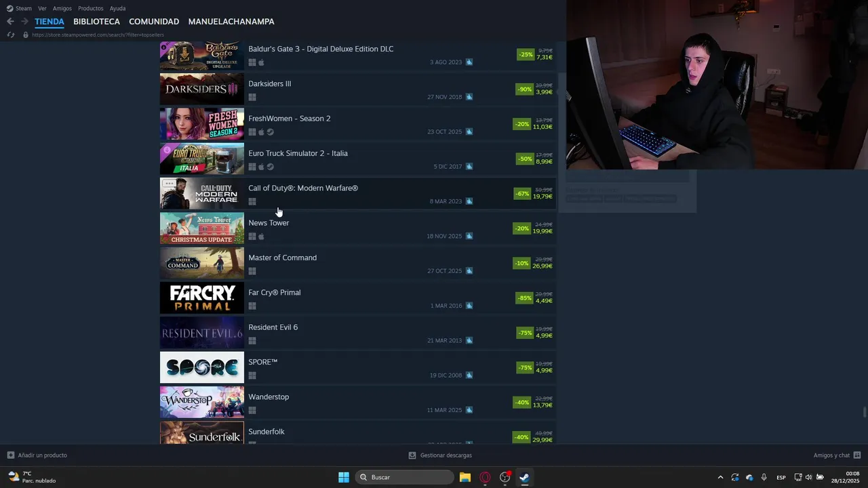Select the Wanderstop title
This screenshot has height=488, width=868.
(269, 396)
